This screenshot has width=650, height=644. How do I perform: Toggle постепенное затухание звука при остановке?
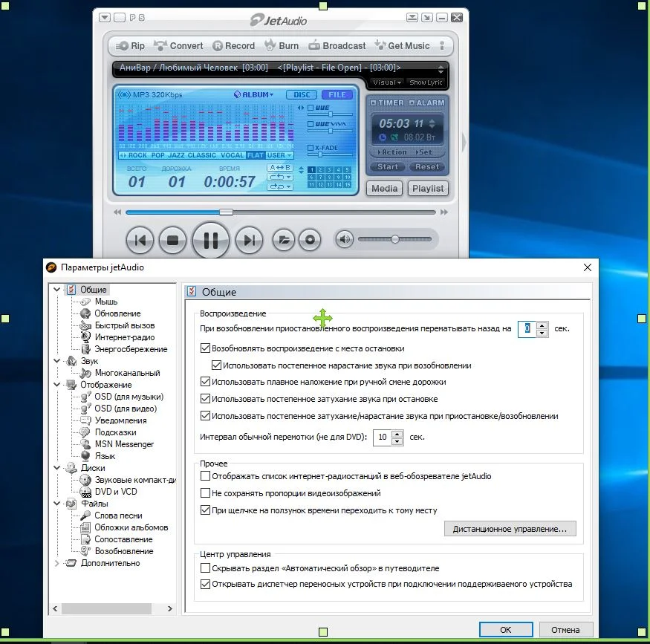(205, 399)
